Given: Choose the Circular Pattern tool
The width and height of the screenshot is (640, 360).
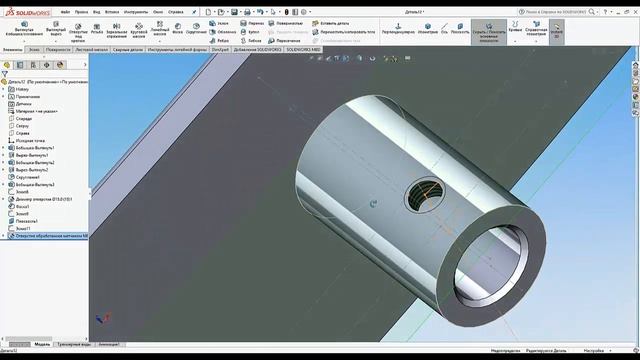Looking at the screenshot, I should tap(139, 31).
